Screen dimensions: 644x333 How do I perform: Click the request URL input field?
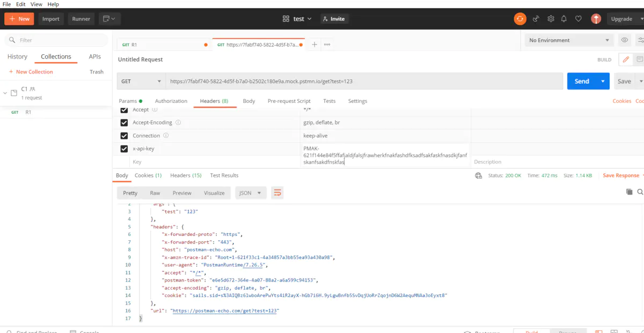364,82
